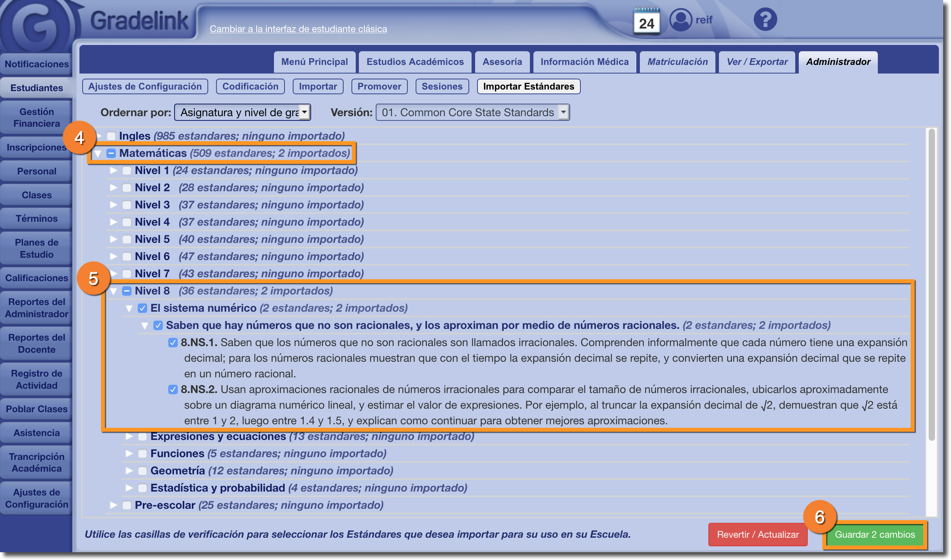Click the help question mark icon
This screenshot has height=560, width=951.
pos(765,20)
